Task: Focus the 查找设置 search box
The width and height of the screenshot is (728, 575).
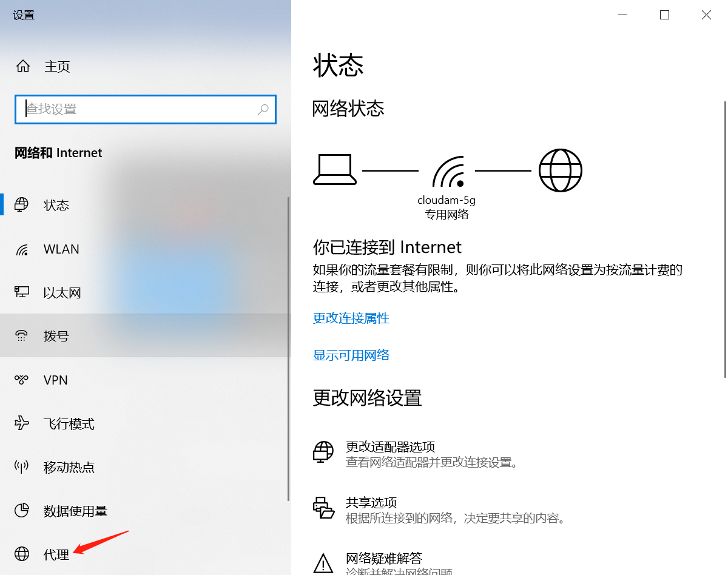Action: 145,109
